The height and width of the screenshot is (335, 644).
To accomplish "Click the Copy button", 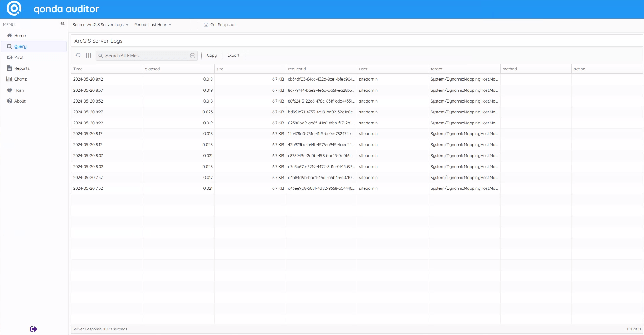I will click(212, 55).
